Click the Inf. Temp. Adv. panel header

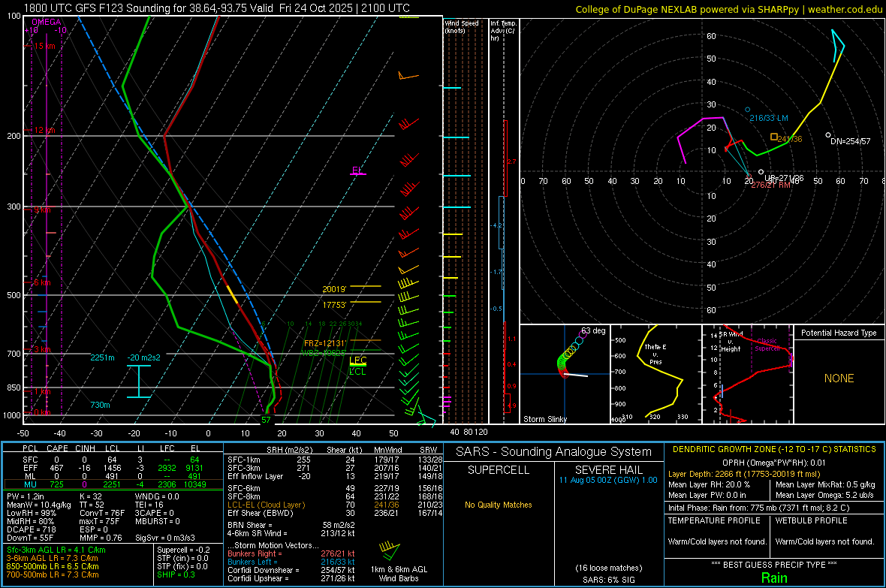click(x=504, y=31)
